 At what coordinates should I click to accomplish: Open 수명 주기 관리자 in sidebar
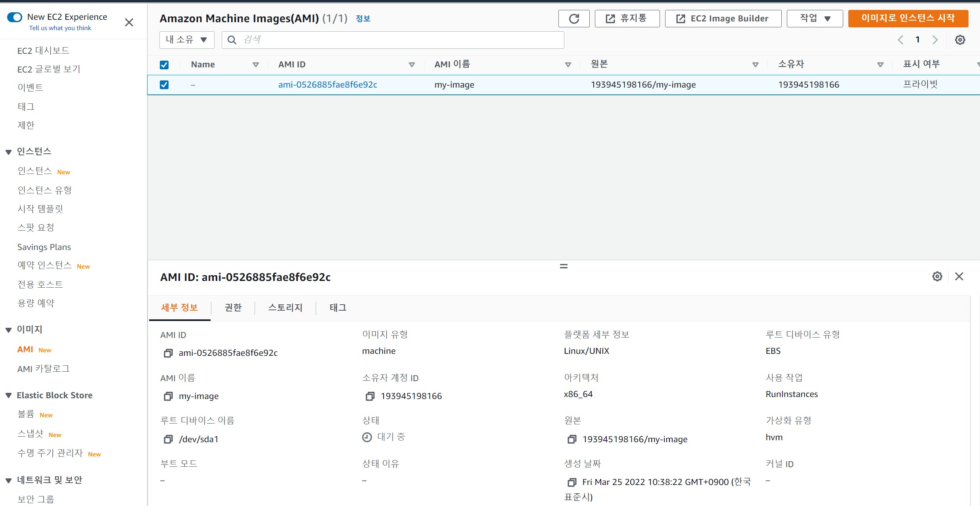tap(50, 453)
